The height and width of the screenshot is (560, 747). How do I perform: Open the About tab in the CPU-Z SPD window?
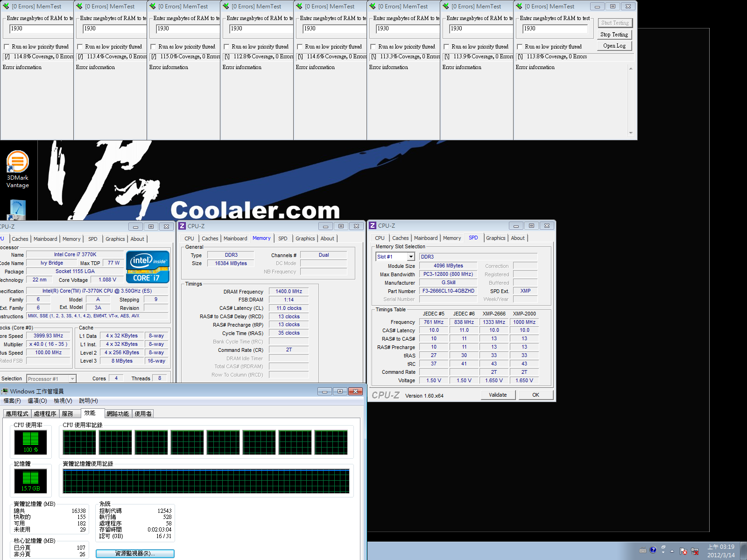pos(518,238)
